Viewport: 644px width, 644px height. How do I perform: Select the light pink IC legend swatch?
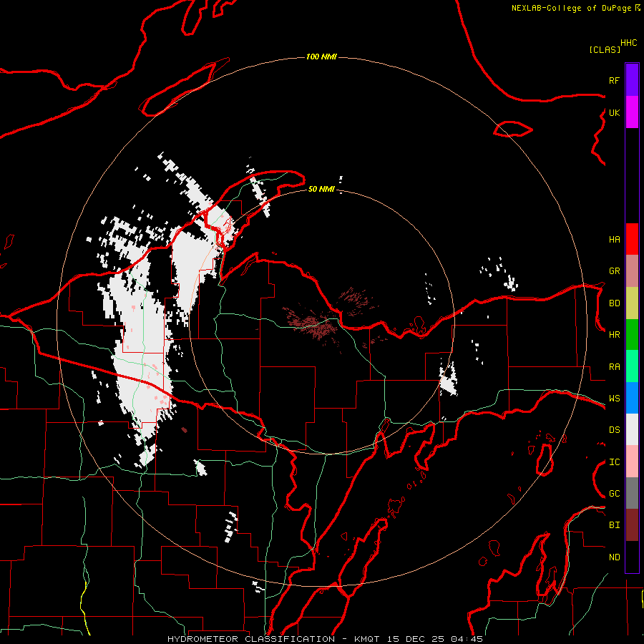(632, 462)
